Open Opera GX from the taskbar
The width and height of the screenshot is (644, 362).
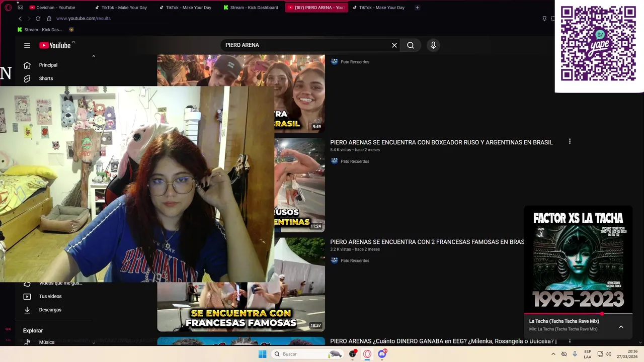click(367, 354)
